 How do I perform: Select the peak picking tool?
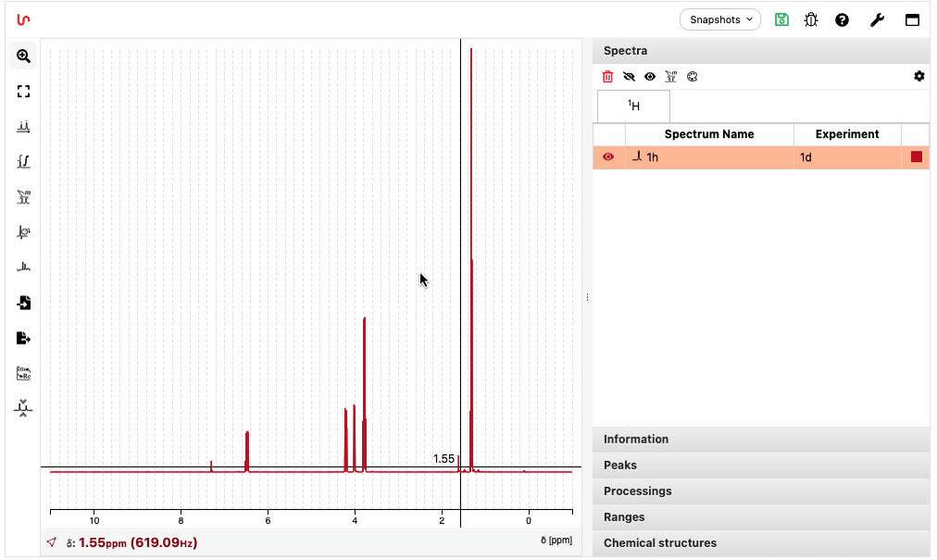click(x=23, y=127)
